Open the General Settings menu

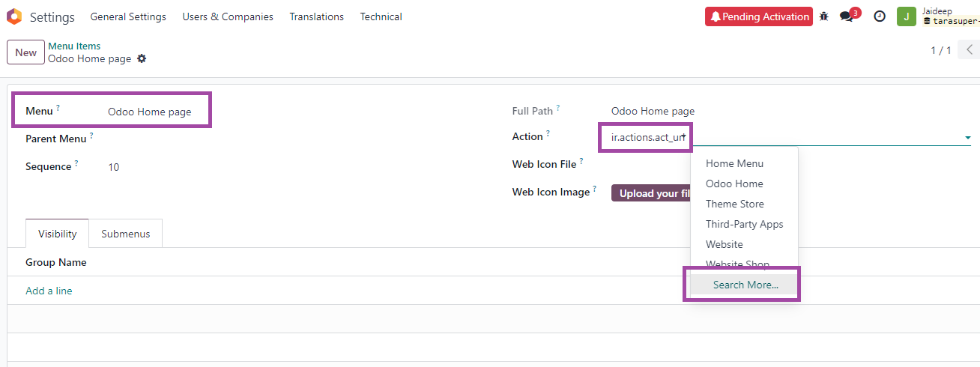[x=128, y=16]
